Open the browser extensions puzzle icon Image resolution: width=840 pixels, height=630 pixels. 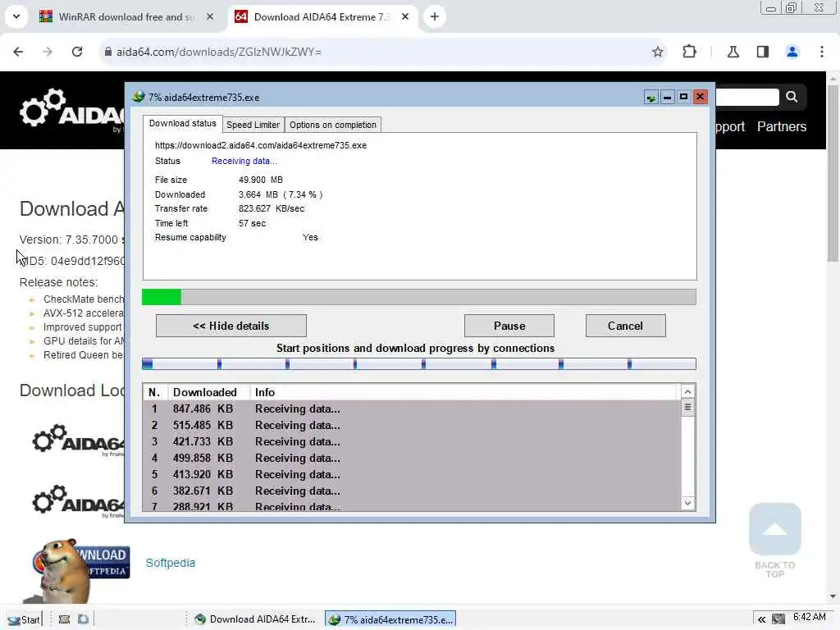689,52
